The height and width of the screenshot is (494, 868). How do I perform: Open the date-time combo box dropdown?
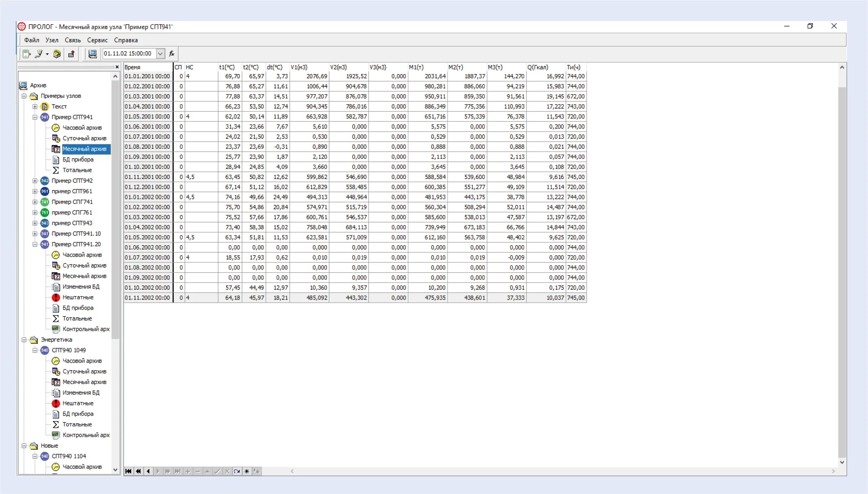tap(161, 54)
